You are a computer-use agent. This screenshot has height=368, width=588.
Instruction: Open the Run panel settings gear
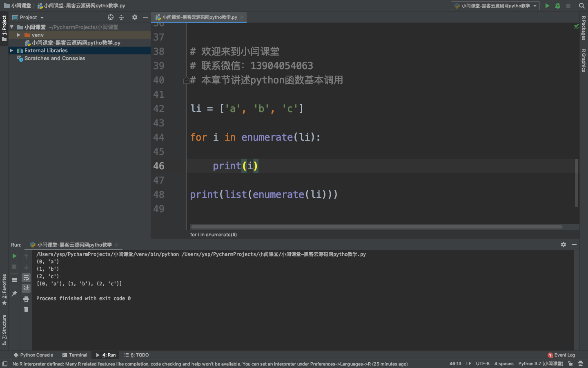coord(563,245)
